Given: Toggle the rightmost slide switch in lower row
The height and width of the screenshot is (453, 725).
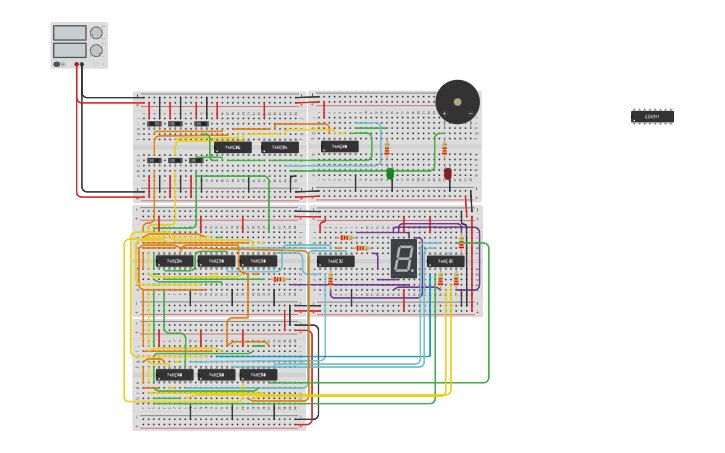Looking at the screenshot, I should click(x=196, y=160).
